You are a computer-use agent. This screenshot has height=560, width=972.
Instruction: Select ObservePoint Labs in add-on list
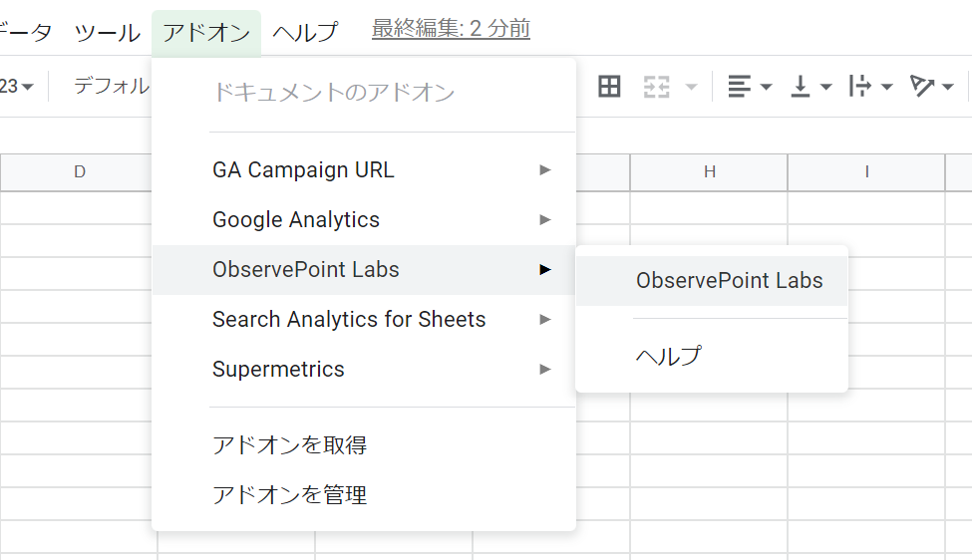[364, 269]
